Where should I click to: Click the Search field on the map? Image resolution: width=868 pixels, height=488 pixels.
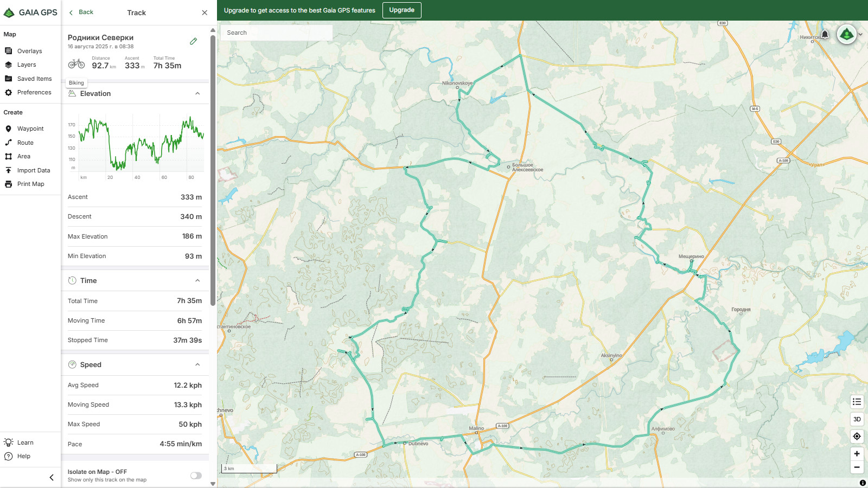(277, 33)
